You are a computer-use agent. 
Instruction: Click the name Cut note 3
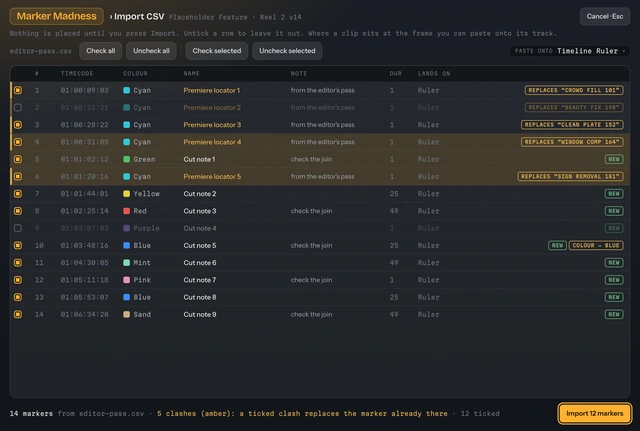(x=200, y=211)
